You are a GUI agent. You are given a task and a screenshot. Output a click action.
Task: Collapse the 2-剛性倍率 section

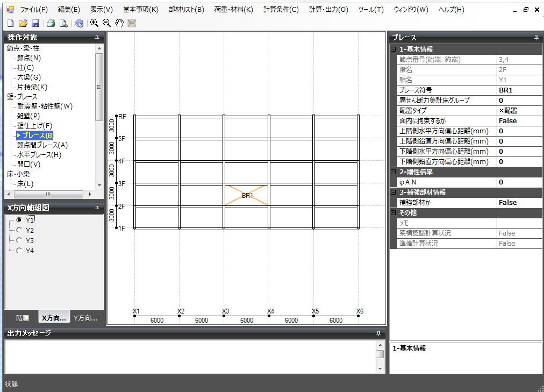tap(393, 172)
